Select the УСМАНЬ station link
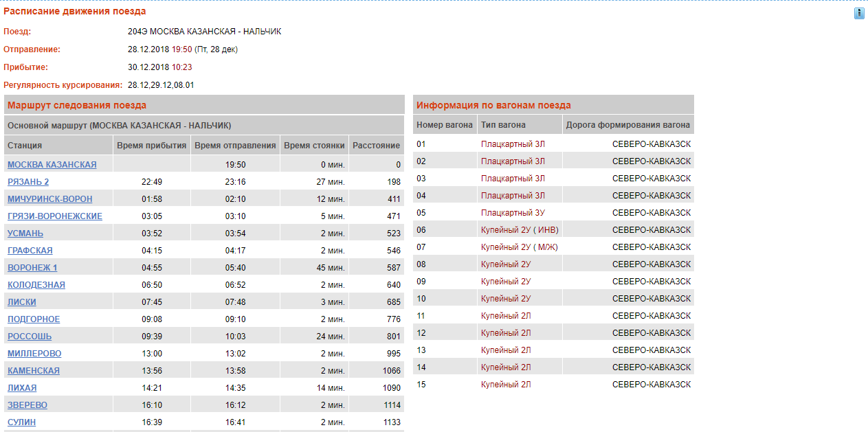868x432 pixels. point(25,234)
